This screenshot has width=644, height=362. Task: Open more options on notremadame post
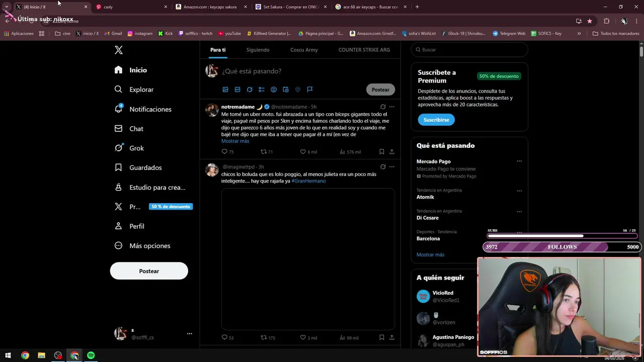(392, 107)
